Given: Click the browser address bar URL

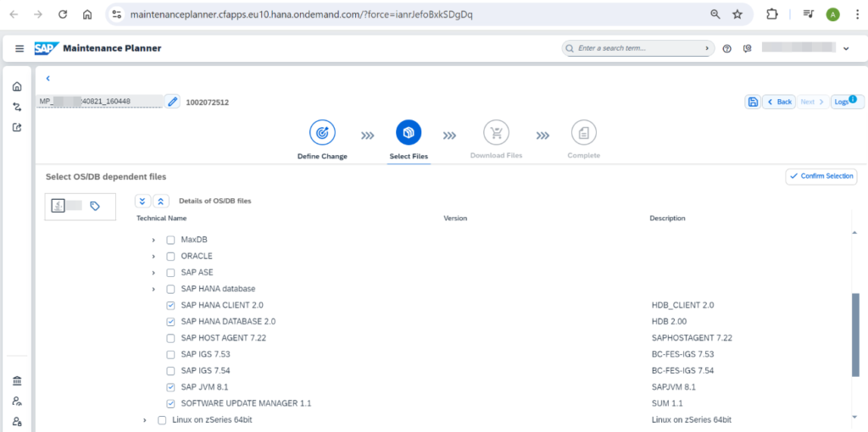Looking at the screenshot, I should [x=301, y=15].
